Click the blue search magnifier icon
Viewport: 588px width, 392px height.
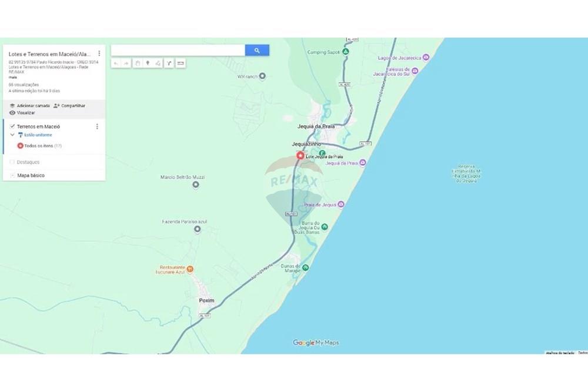coord(257,50)
